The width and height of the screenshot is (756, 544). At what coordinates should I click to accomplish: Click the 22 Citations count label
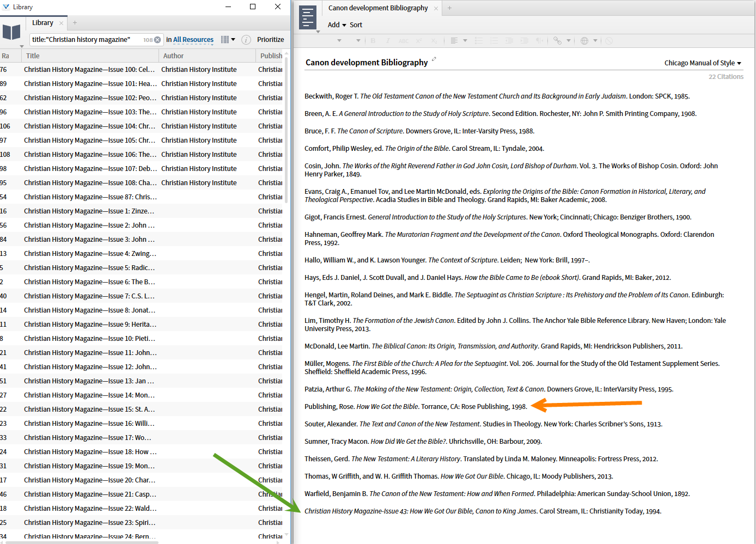(725, 77)
